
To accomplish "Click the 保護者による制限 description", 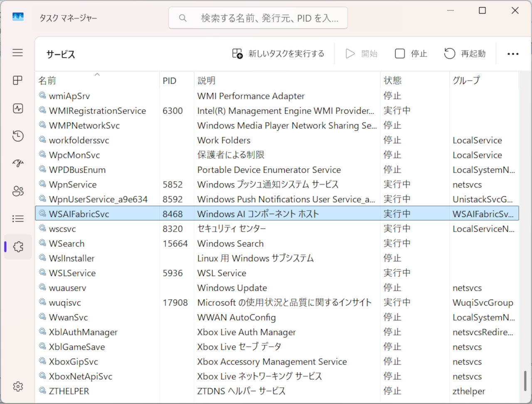I will pyautogui.click(x=231, y=155).
